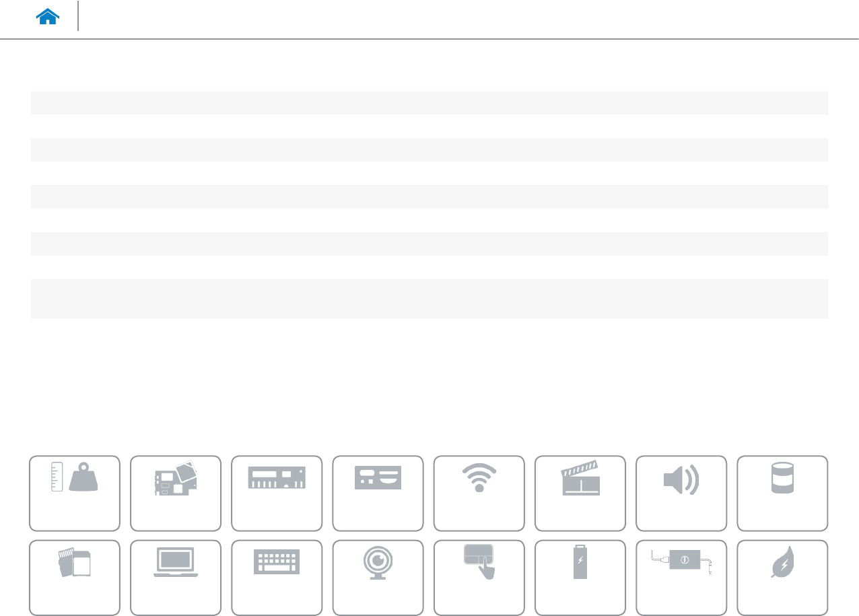
Task: Open the power adapter tile
Action: pos(681,578)
